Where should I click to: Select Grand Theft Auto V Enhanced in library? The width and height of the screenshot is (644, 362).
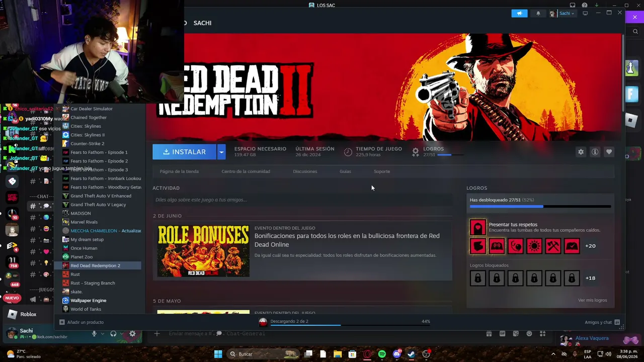[x=101, y=196]
